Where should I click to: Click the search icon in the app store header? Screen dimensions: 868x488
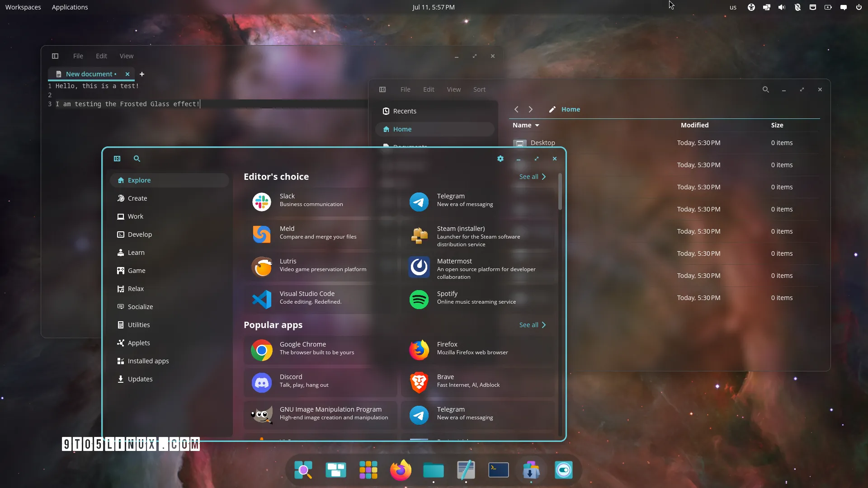(137, 159)
